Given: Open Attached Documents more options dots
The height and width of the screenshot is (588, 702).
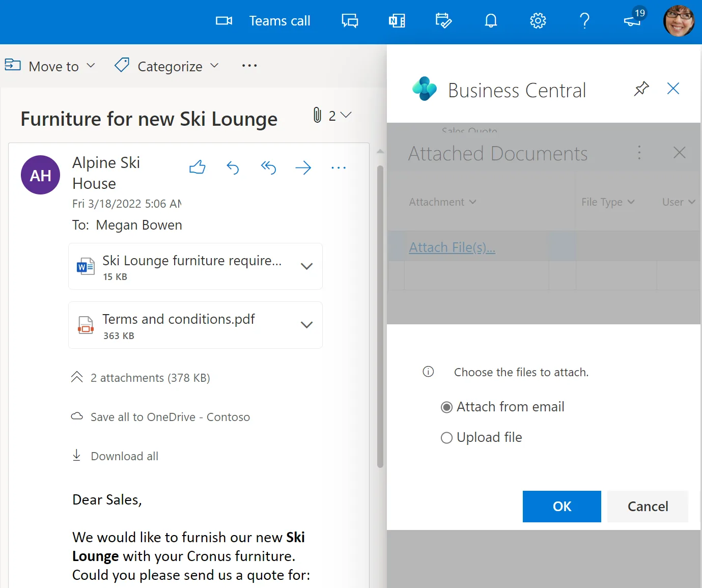Looking at the screenshot, I should (639, 153).
